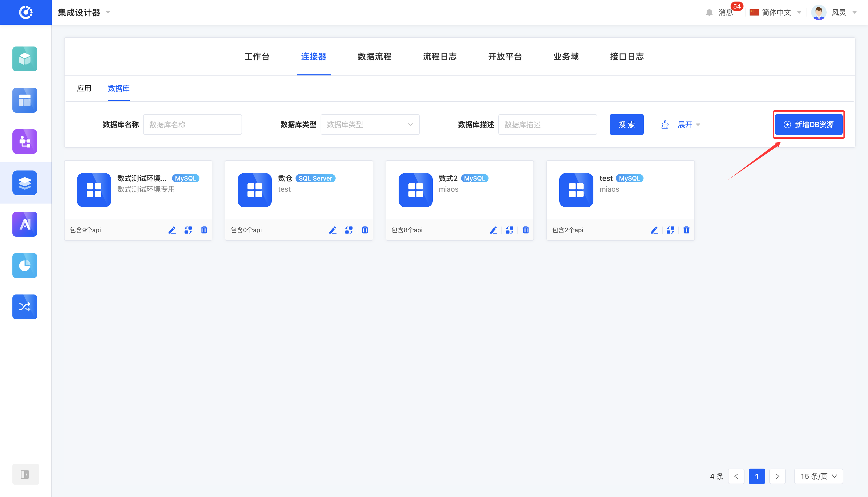Click the teal cube sidebar icon
Screen dimensions: 868x497
[25, 59]
